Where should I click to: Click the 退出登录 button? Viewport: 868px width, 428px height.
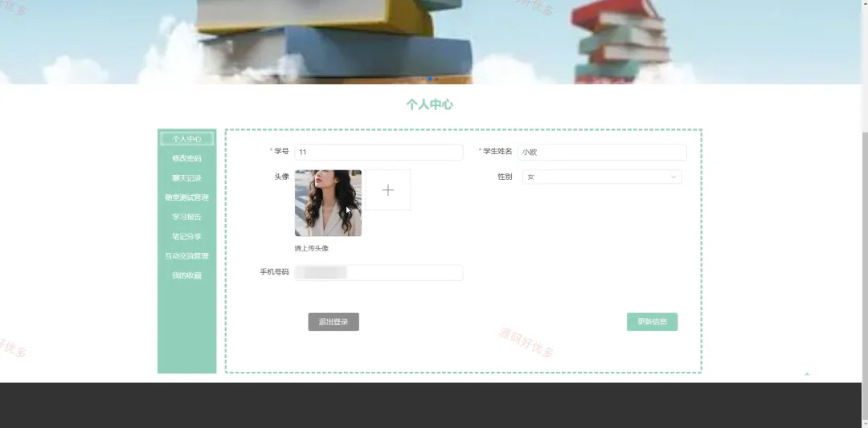(x=334, y=322)
